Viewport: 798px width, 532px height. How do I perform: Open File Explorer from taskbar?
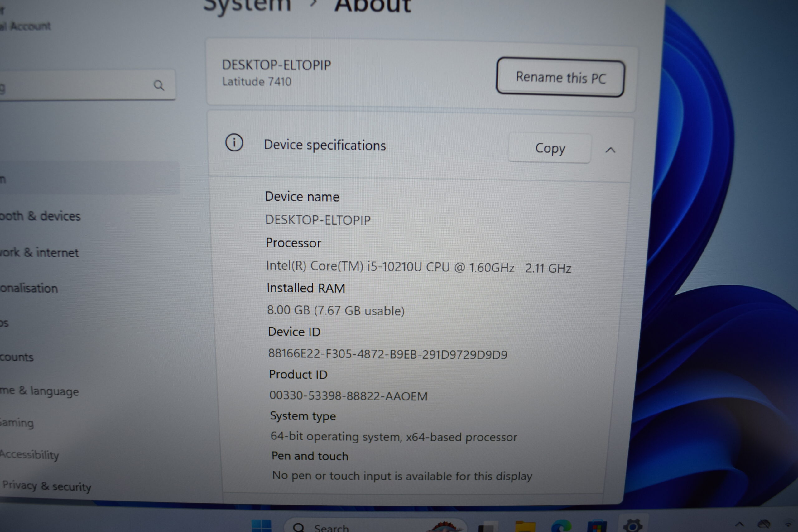coord(525,527)
